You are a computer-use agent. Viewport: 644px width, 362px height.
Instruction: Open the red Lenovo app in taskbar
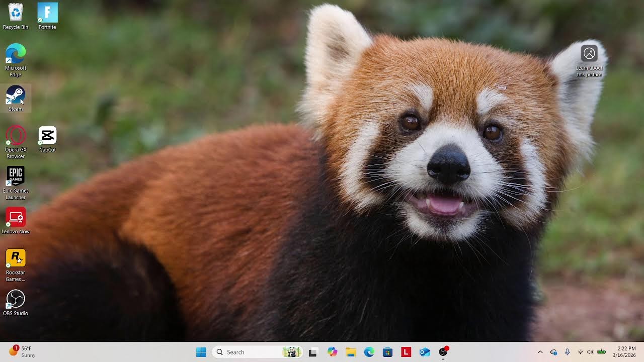(x=406, y=352)
